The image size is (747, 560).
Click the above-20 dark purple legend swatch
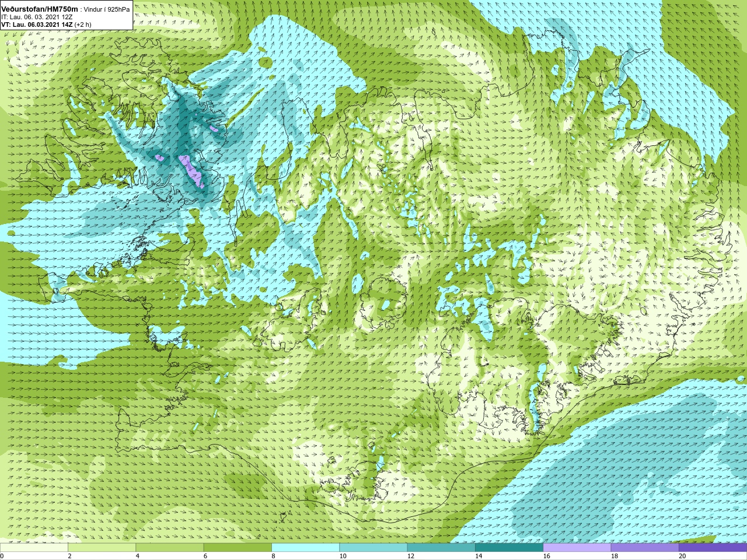pyautogui.click(x=713, y=547)
